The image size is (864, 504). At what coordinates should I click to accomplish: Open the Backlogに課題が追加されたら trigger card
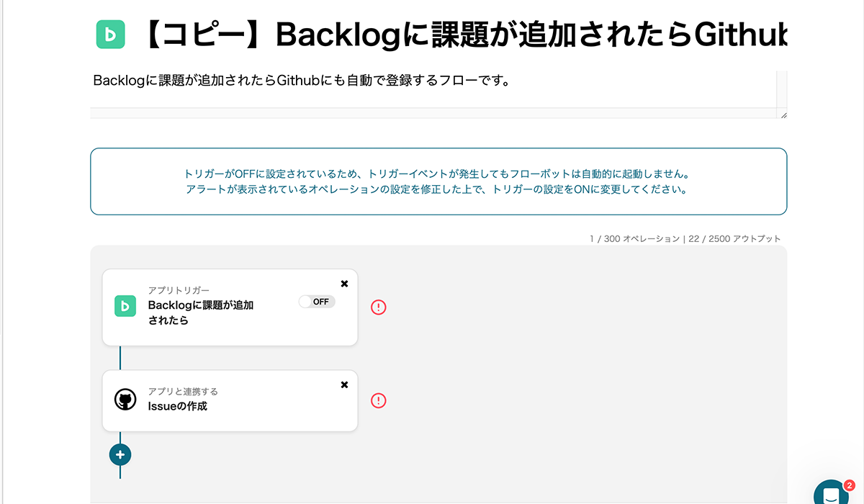pos(230,307)
